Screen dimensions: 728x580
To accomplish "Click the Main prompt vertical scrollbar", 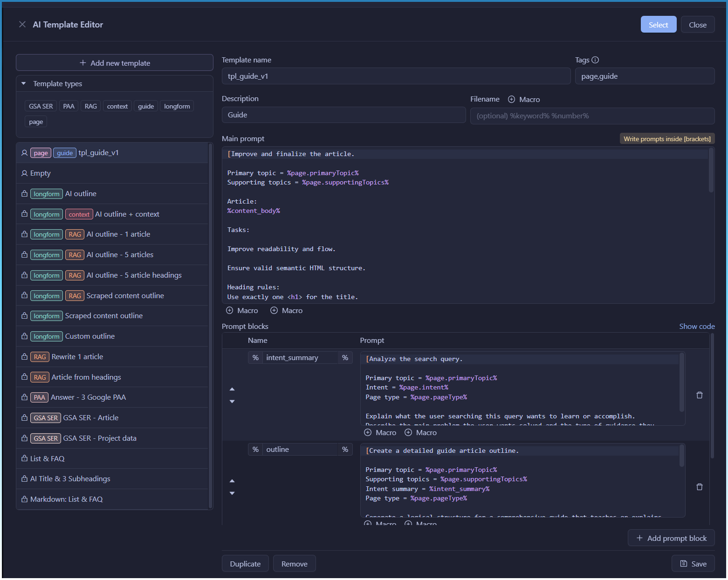I will tap(711, 171).
